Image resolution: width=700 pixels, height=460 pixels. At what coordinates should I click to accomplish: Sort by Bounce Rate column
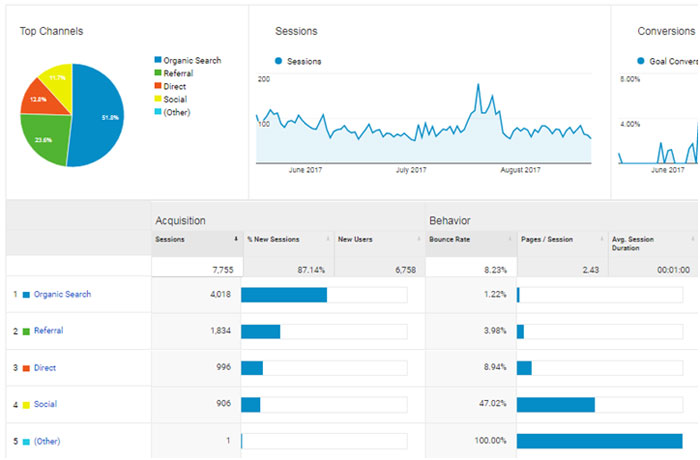click(471, 243)
